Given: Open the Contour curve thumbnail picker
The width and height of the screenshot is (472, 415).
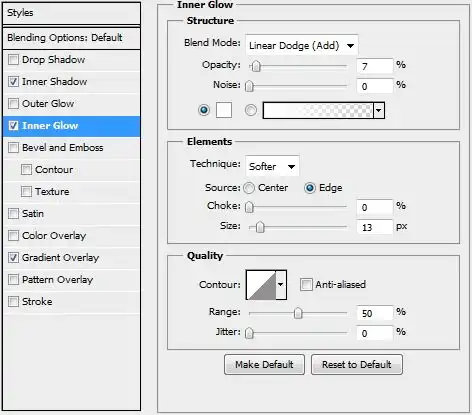Looking at the screenshot, I should pyautogui.click(x=261, y=285).
